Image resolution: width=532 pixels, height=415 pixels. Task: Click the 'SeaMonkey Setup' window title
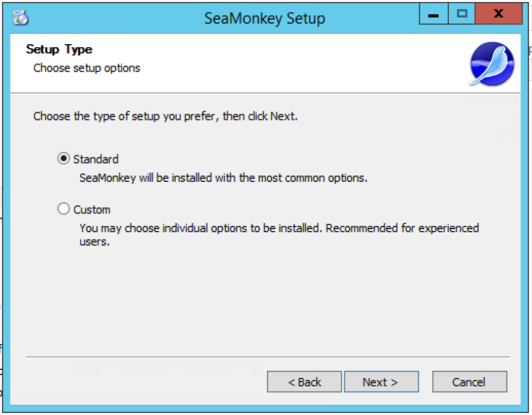(x=264, y=18)
